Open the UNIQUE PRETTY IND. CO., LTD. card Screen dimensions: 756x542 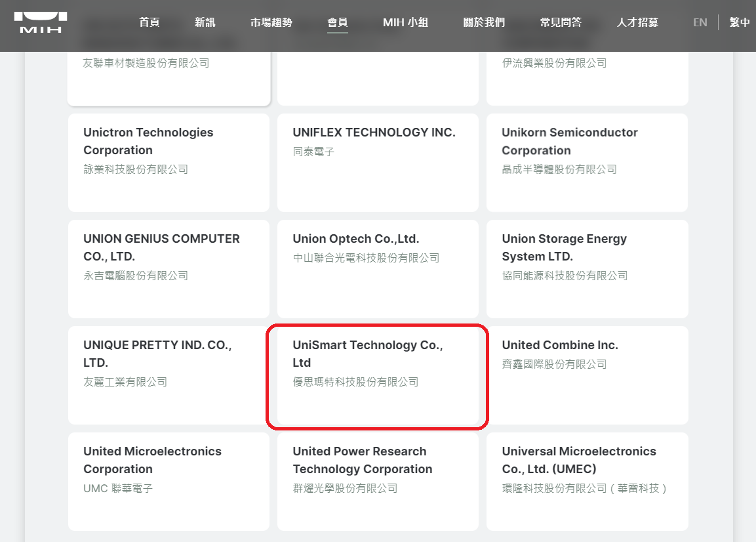tap(169, 375)
